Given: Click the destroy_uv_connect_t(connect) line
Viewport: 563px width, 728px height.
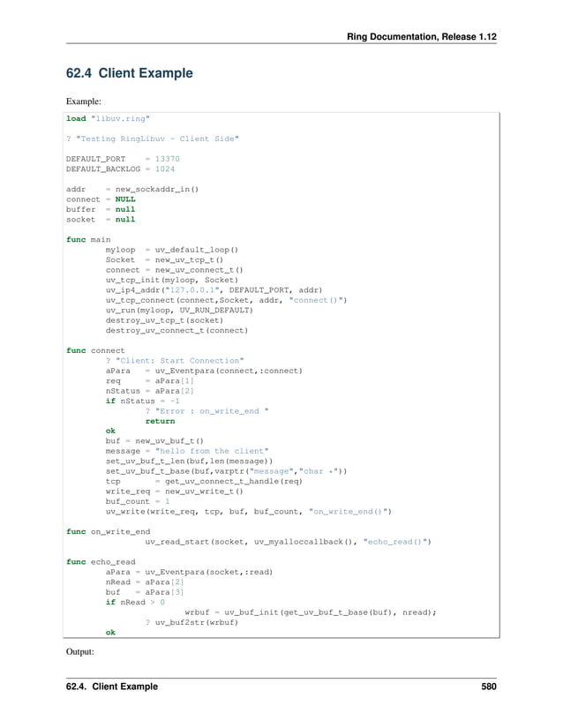Looking at the screenshot, I should [176, 331].
